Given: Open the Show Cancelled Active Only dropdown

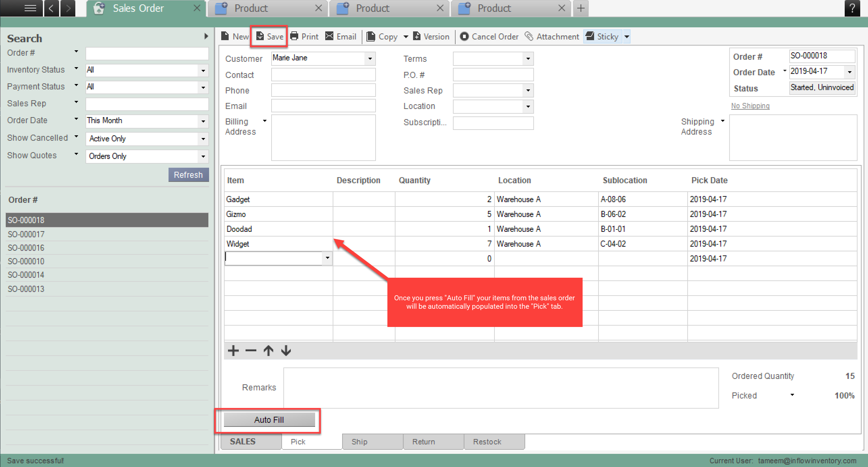Looking at the screenshot, I should coord(203,139).
